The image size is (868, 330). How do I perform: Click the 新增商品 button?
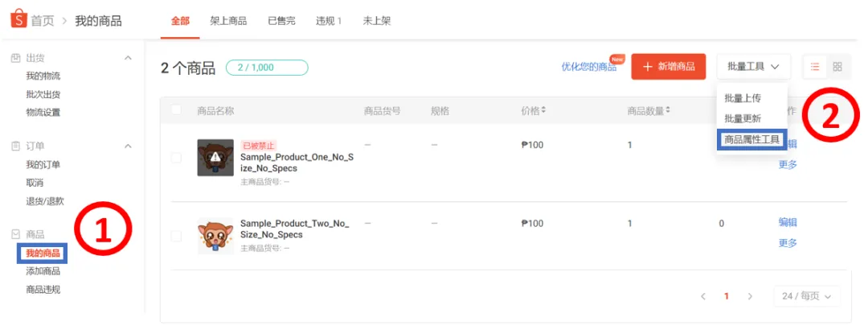click(669, 67)
